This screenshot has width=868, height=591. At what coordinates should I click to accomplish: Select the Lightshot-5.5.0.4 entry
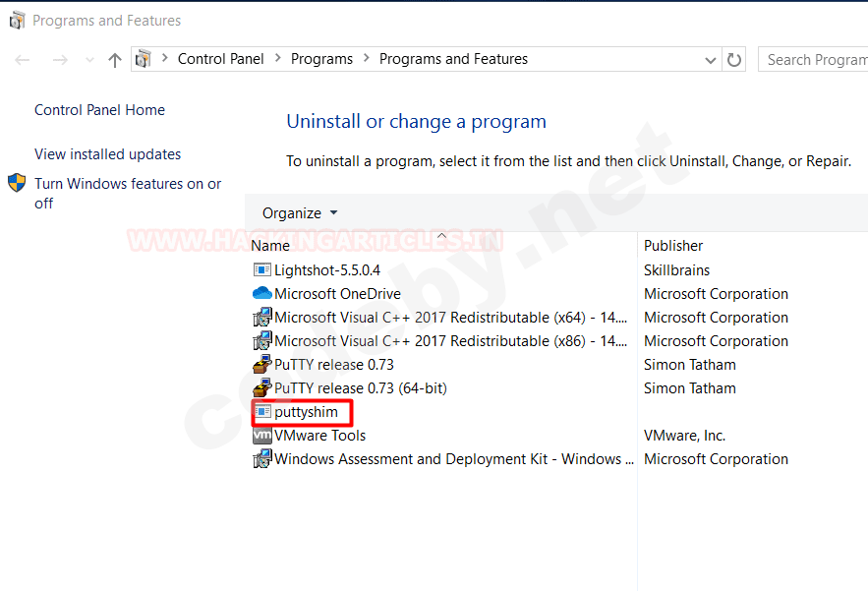(x=327, y=270)
